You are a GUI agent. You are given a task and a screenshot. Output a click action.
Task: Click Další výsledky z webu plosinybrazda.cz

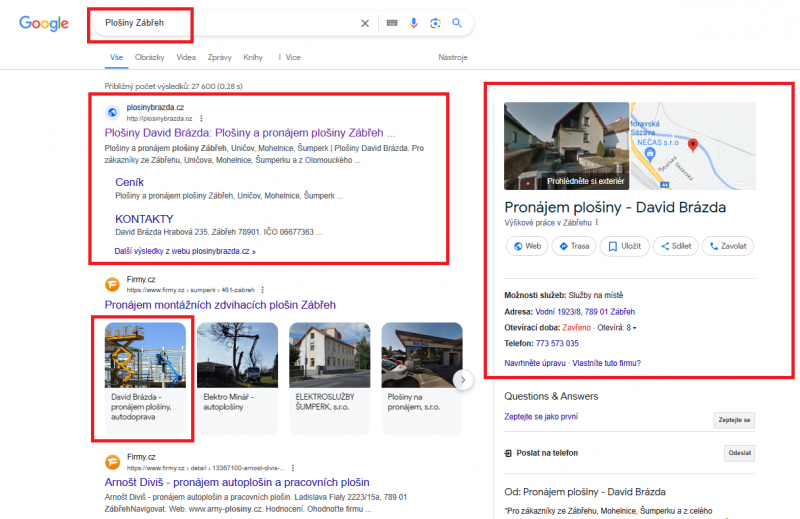(185, 251)
